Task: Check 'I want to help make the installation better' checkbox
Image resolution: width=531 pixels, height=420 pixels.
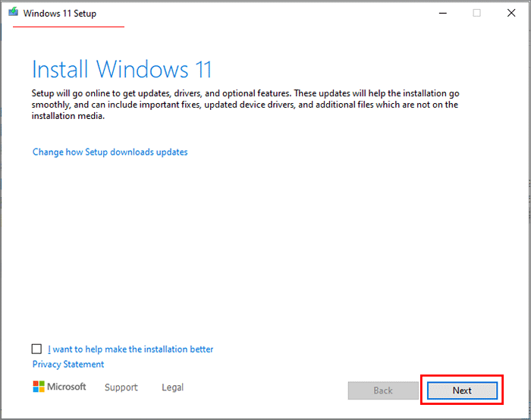Action: tap(36, 349)
